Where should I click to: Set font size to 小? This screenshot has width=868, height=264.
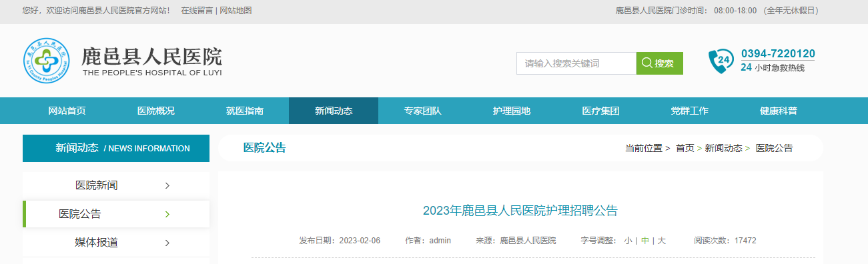(x=628, y=241)
